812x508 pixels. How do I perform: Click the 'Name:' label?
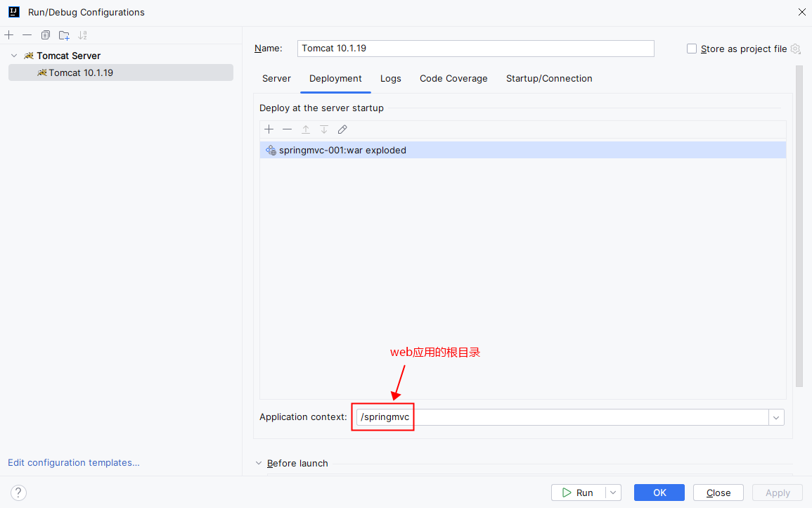tap(269, 49)
